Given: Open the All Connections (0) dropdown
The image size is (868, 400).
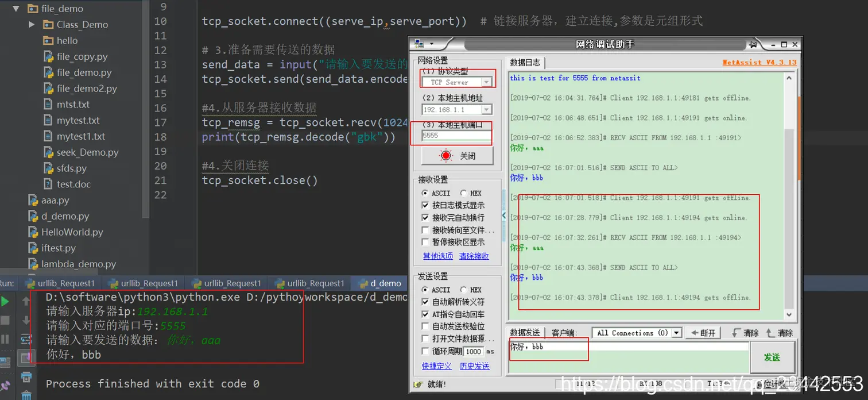Looking at the screenshot, I should click(676, 333).
